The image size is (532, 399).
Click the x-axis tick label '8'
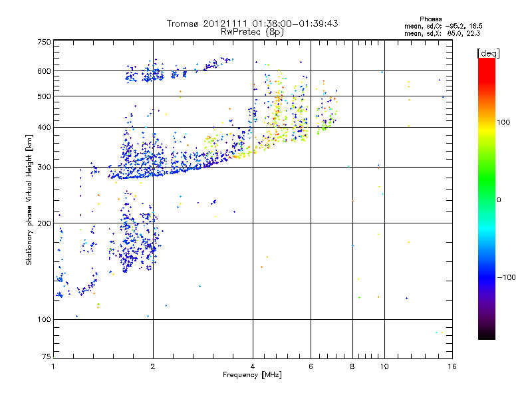click(352, 366)
